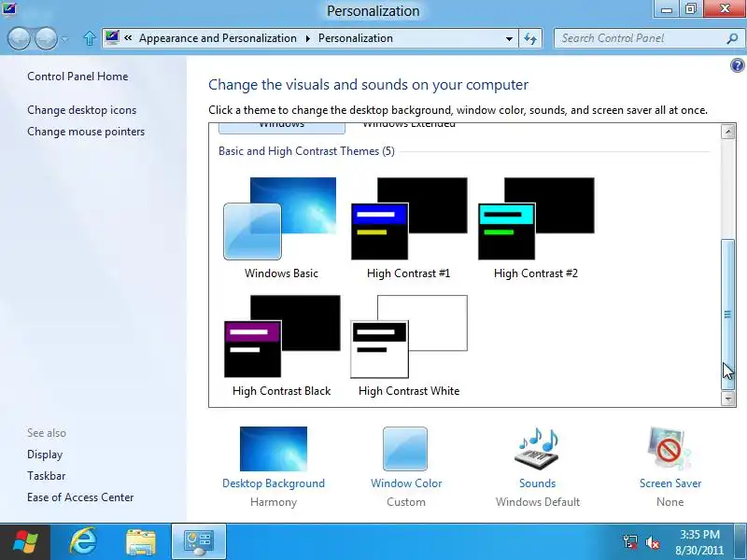Click the Desktop Background link text

(274, 483)
